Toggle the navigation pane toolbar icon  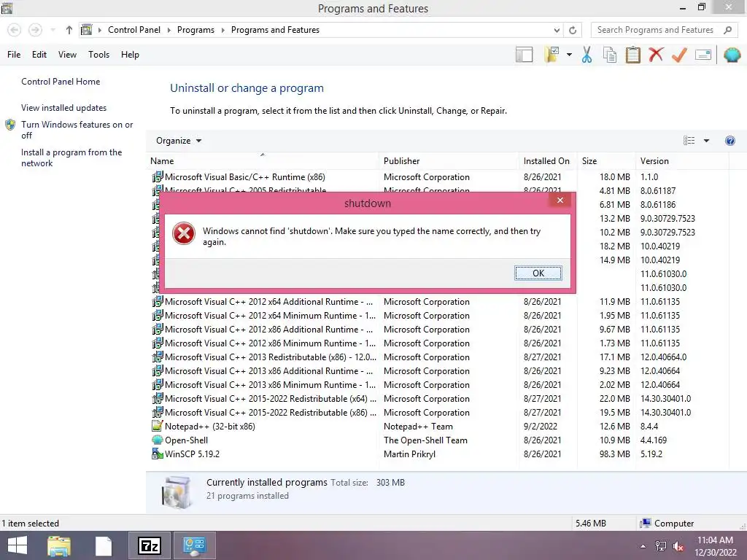point(524,55)
